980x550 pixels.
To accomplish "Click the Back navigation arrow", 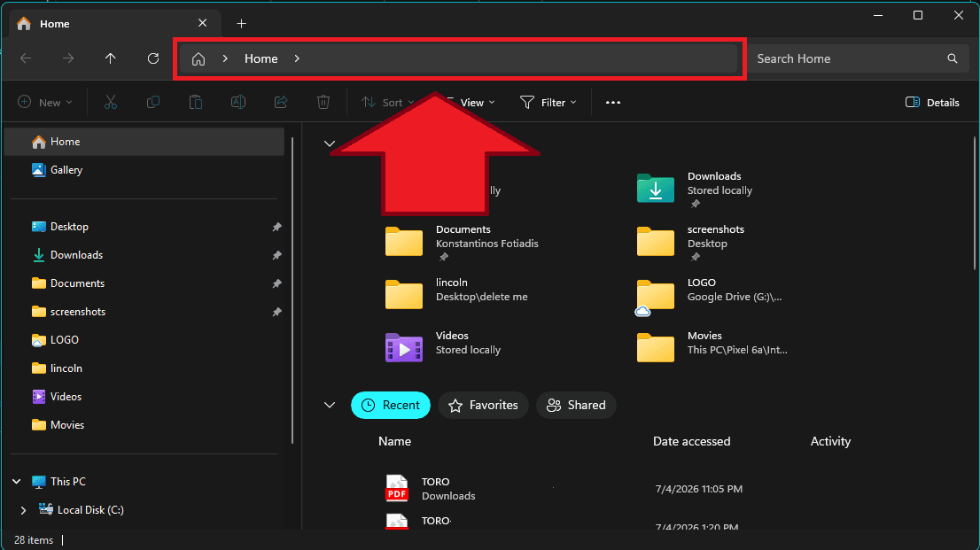I will click(26, 58).
